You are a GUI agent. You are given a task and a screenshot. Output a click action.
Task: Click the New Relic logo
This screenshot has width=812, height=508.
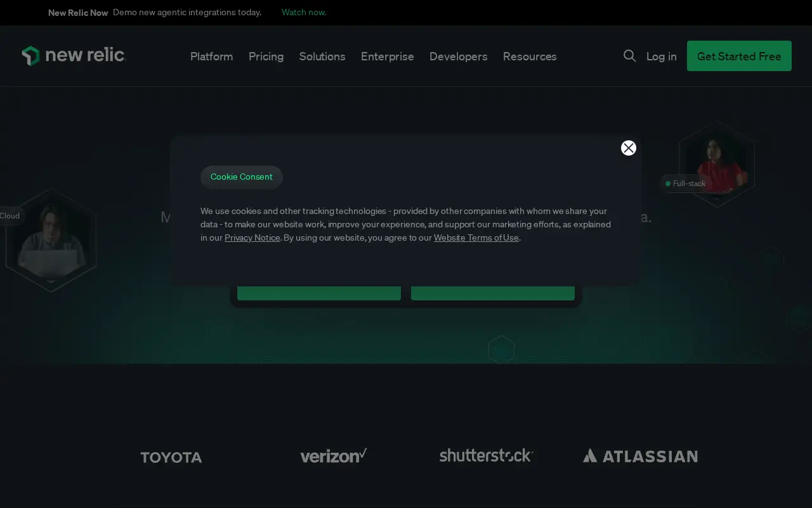tap(74, 56)
